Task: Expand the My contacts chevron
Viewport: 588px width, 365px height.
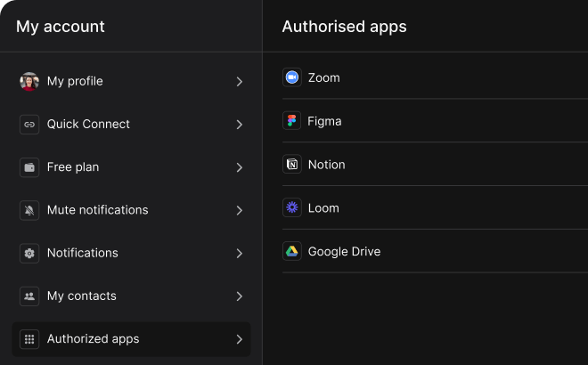Action: pyautogui.click(x=240, y=296)
